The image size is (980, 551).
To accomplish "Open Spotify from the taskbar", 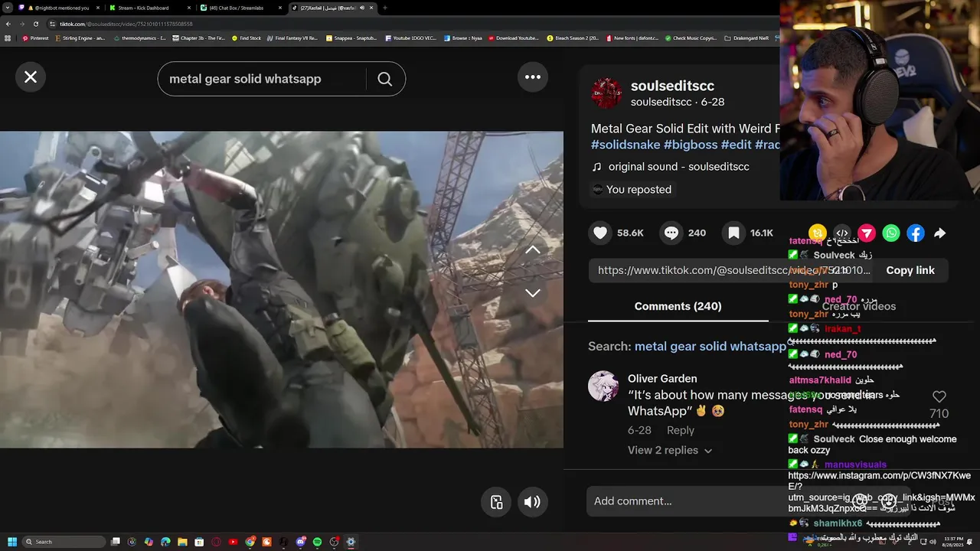I will coord(317,542).
